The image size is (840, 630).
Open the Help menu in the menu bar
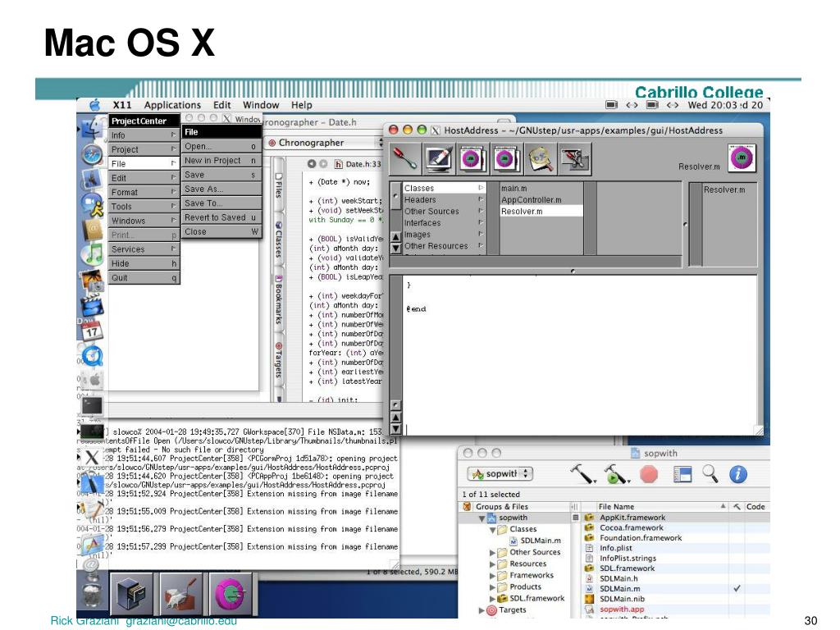coord(302,105)
